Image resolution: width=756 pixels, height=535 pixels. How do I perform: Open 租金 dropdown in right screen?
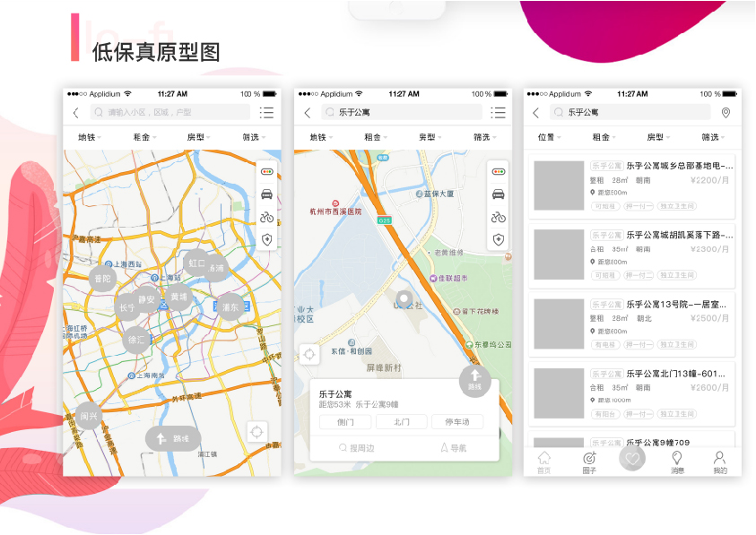(x=604, y=137)
